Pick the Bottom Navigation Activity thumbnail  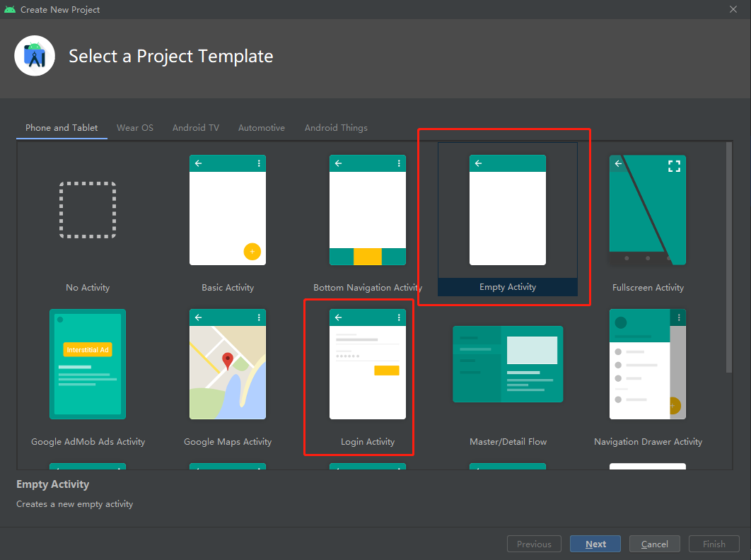[367, 210]
